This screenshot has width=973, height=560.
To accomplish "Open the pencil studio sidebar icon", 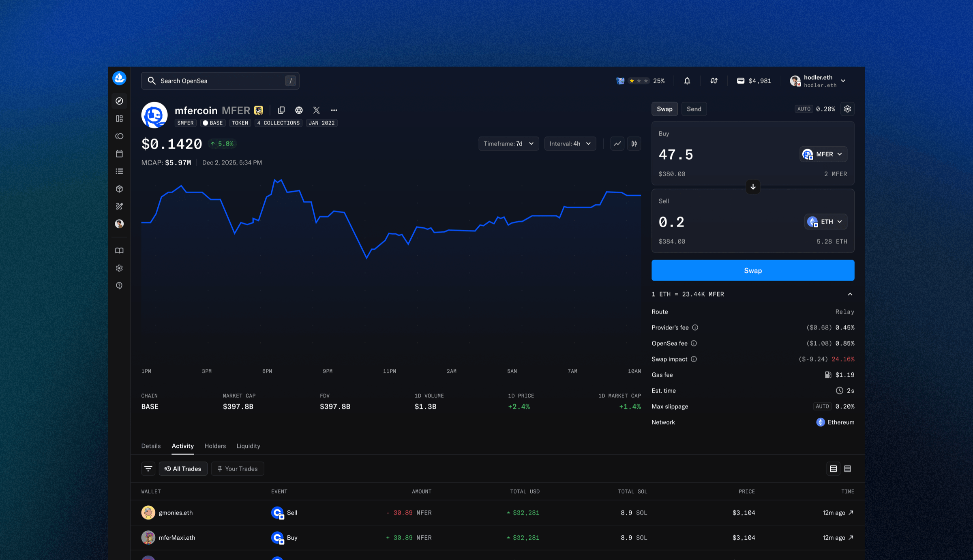I will (119, 206).
